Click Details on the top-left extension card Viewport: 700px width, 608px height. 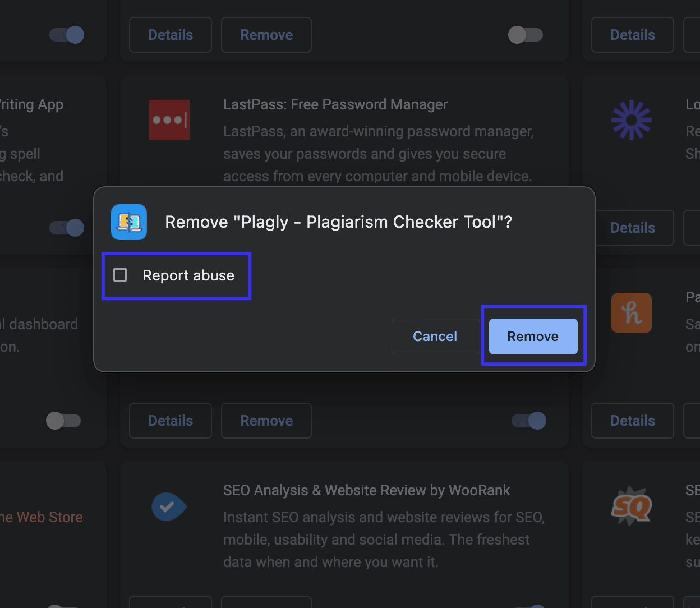tap(170, 35)
